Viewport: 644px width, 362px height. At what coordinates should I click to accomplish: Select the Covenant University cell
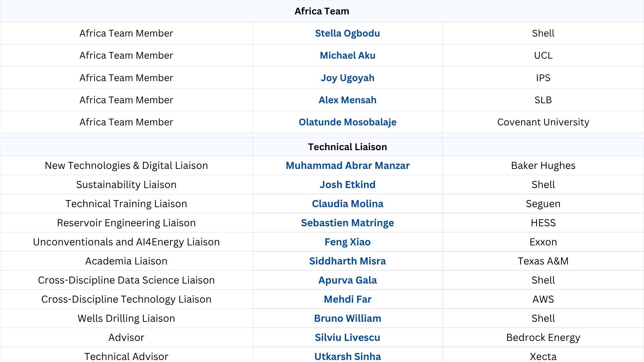tap(543, 122)
